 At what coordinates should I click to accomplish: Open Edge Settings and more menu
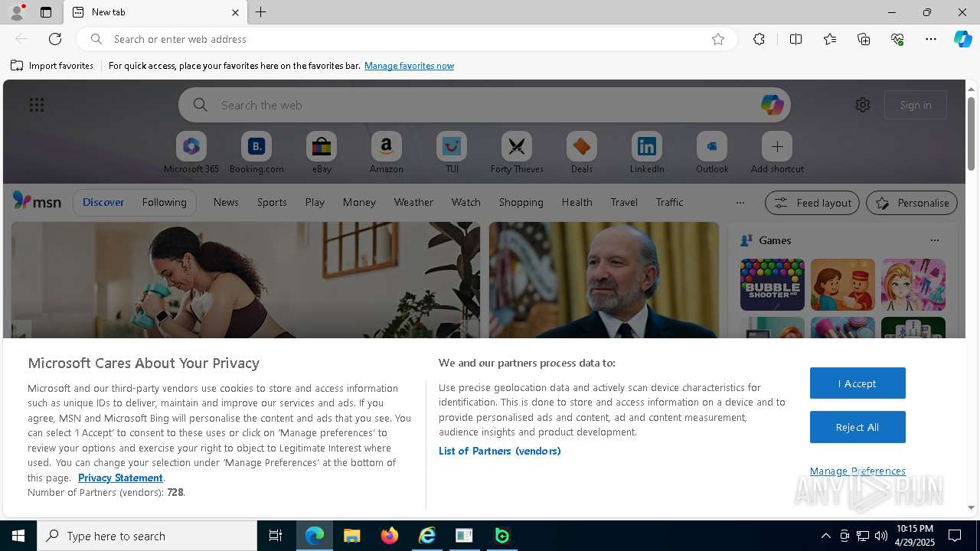931,39
